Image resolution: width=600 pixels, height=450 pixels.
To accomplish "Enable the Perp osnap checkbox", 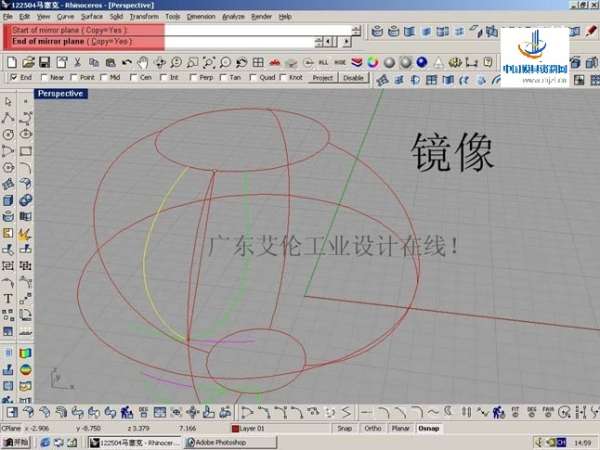I will (x=193, y=77).
